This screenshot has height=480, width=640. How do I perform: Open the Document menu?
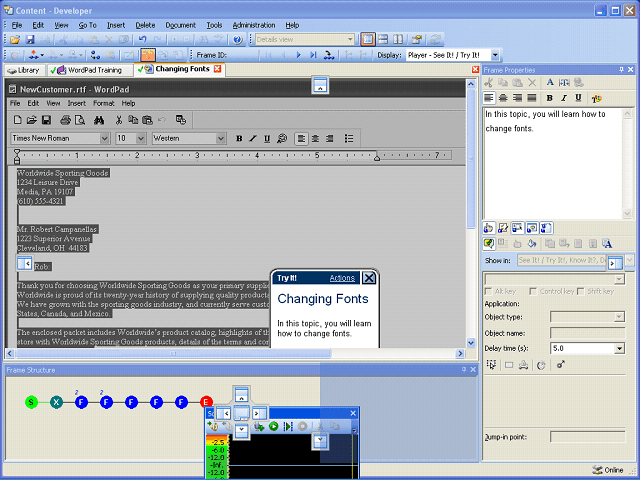[180, 25]
